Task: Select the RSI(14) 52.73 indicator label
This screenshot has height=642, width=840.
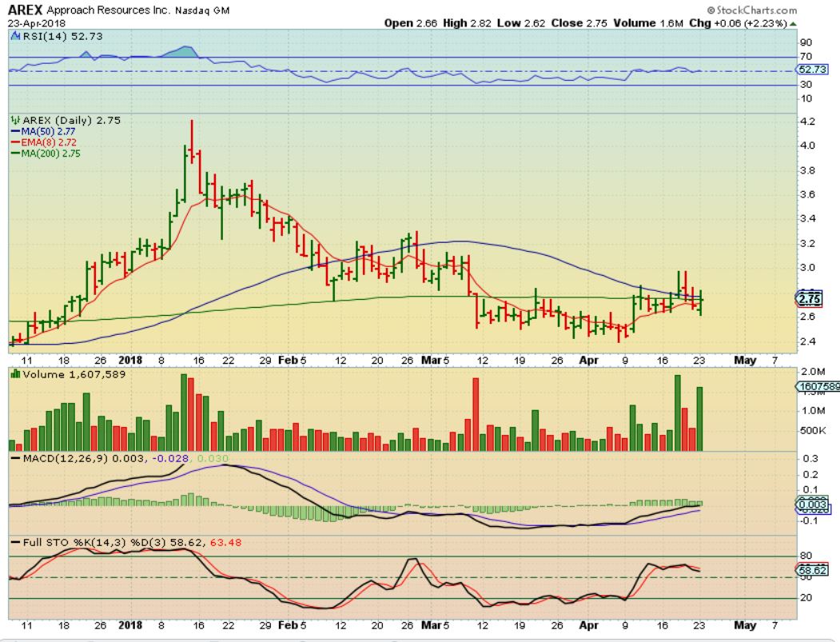Action: [62, 37]
